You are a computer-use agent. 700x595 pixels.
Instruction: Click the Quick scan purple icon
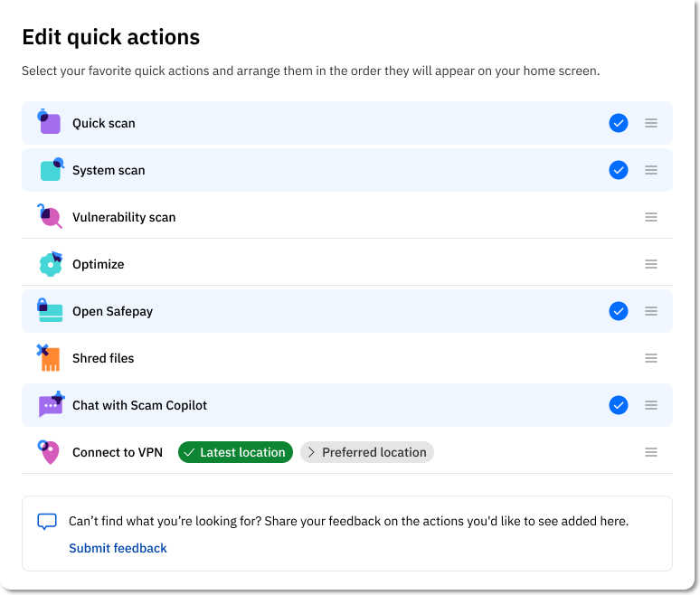pyautogui.click(x=49, y=121)
